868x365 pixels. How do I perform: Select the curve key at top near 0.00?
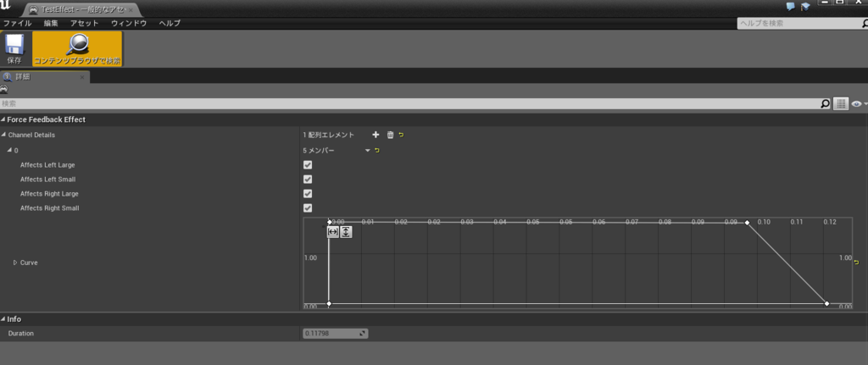(330, 223)
